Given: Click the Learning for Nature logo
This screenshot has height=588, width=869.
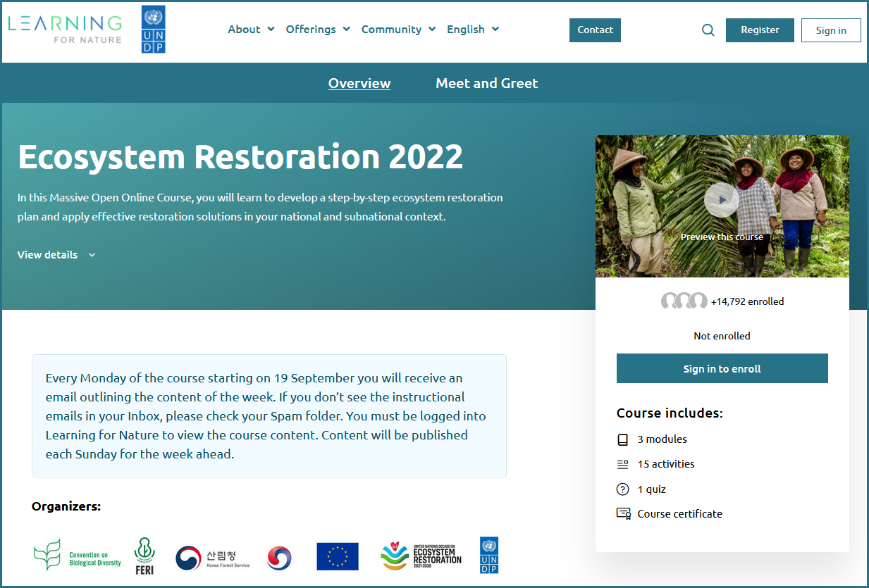Looking at the screenshot, I should tap(65, 30).
